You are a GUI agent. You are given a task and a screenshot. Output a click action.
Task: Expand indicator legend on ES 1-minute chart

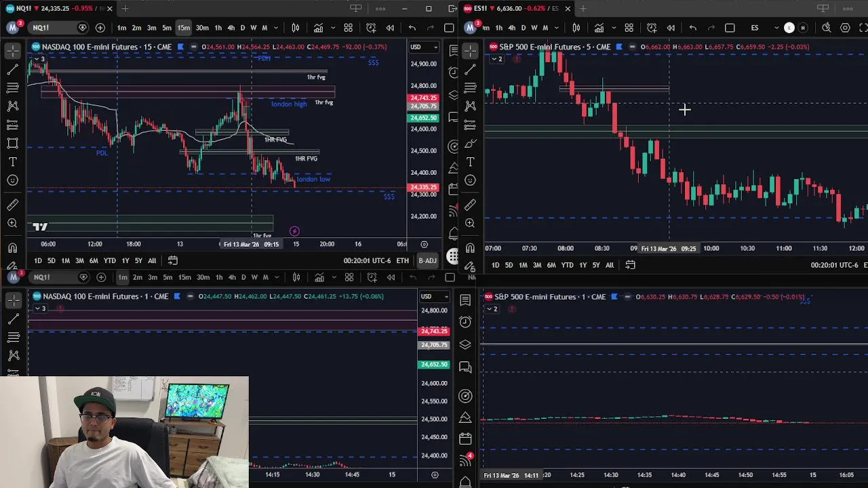(491, 309)
